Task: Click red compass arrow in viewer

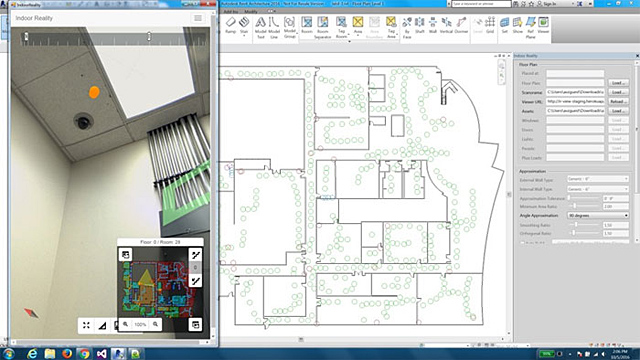Action: 31,313
